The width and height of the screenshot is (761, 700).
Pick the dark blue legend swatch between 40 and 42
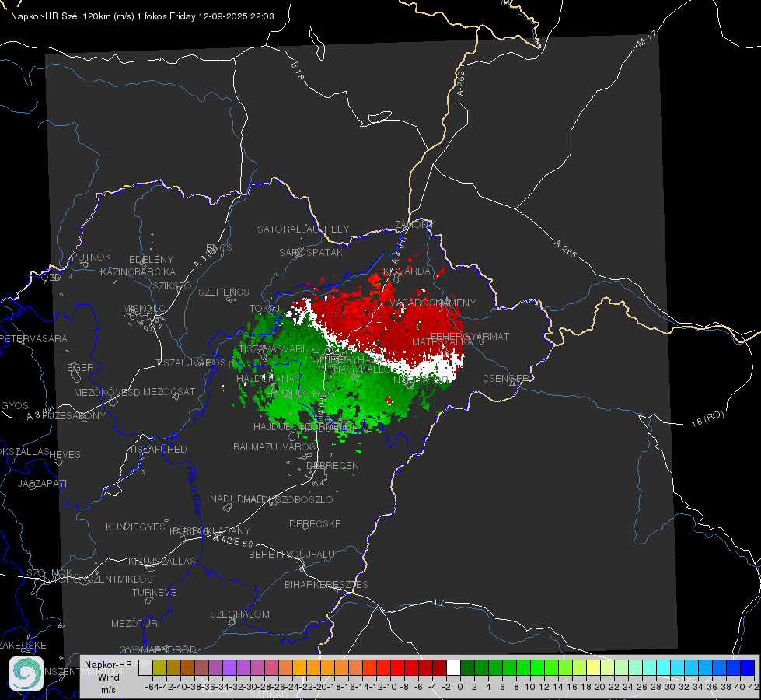[x=748, y=668]
